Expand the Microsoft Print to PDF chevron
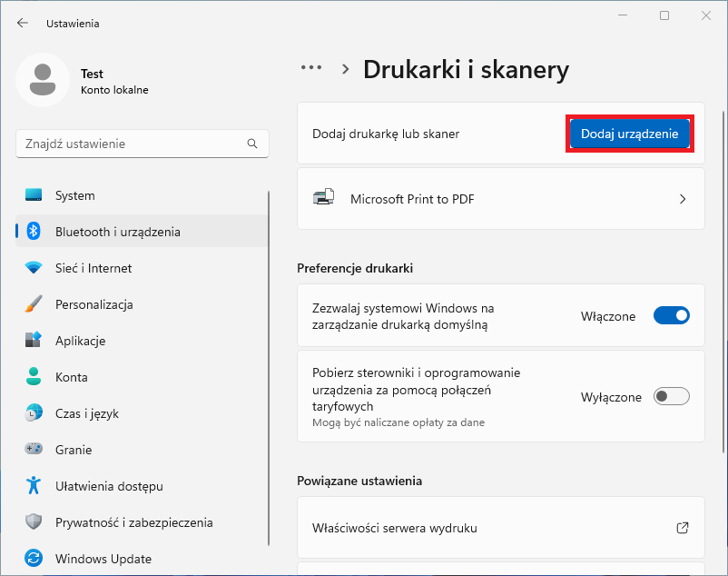 (683, 199)
